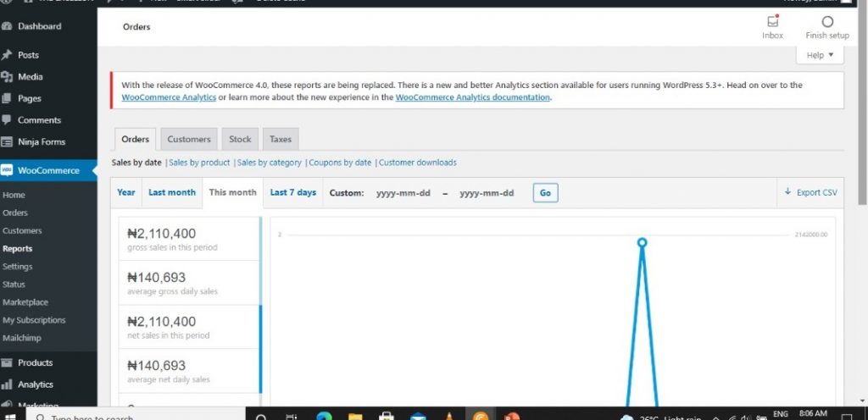Click the Dashboard gauge icon in sidebar
This screenshot has width=868, height=420.
(x=6, y=26)
